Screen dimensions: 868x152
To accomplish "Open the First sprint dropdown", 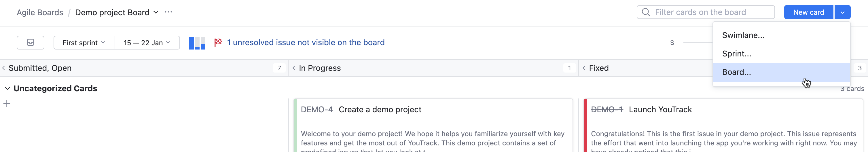I will [84, 43].
